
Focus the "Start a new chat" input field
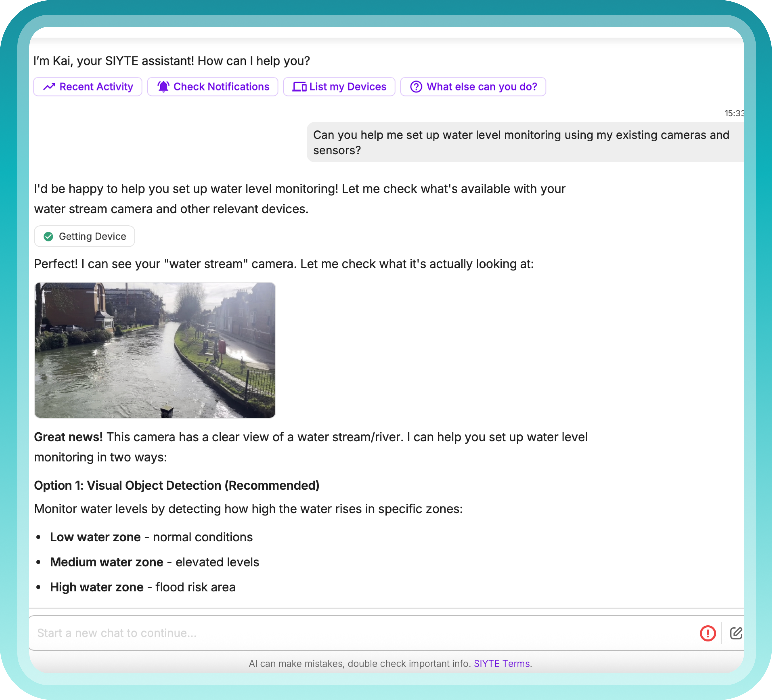pos(345,633)
